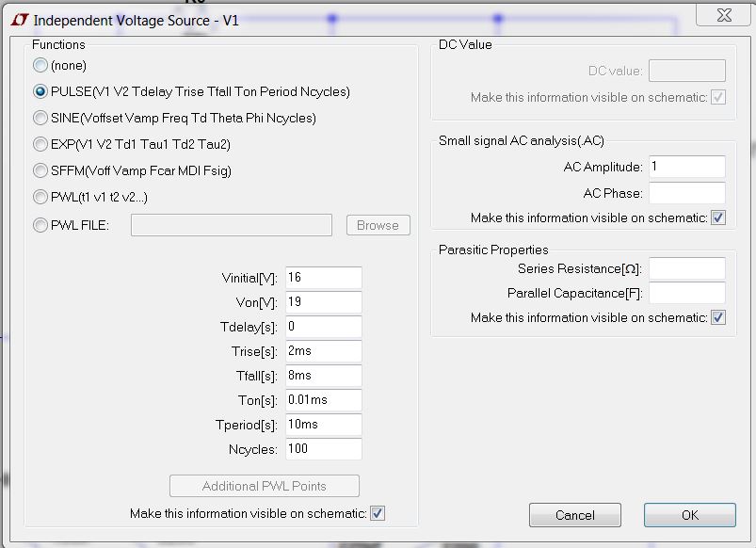Toggle Functions visible on schematic checkbox

[378, 513]
